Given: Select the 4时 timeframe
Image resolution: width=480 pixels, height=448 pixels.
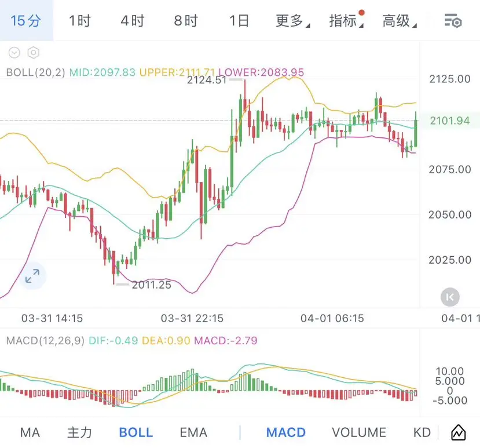Looking at the screenshot, I should point(133,21).
